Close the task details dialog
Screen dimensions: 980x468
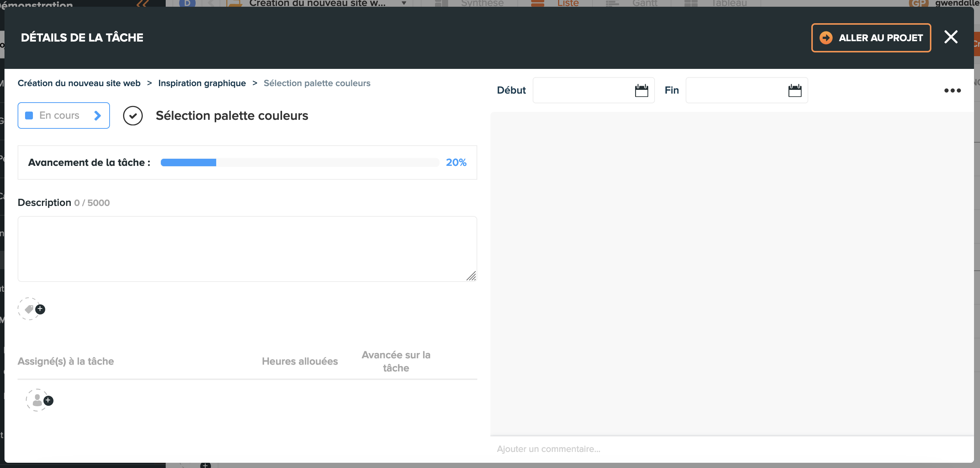pyautogui.click(x=951, y=37)
